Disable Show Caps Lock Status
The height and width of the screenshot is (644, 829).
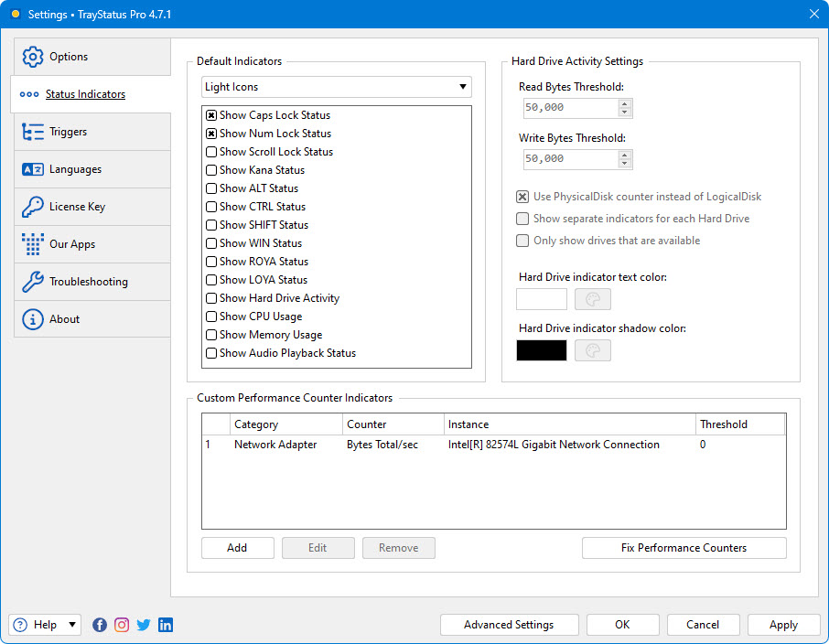point(210,114)
